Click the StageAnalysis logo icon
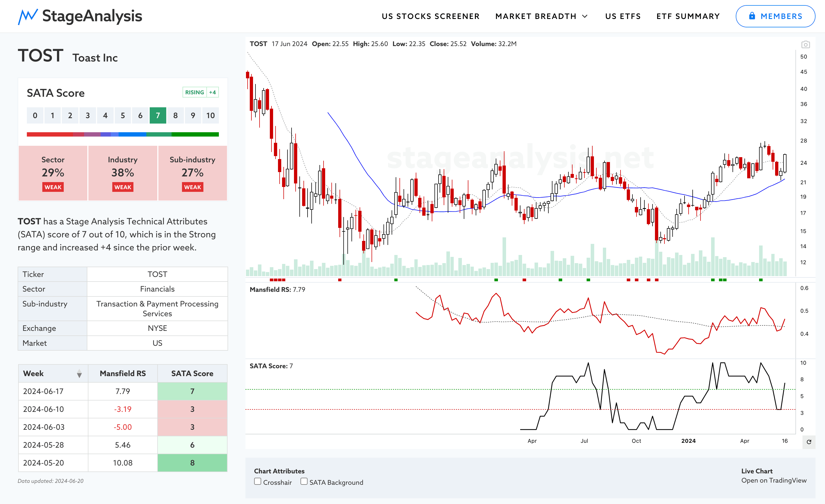This screenshot has width=825, height=504. tap(27, 16)
